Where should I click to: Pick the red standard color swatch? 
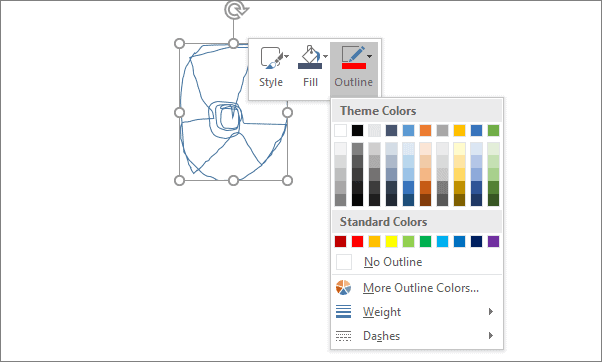click(357, 241)
